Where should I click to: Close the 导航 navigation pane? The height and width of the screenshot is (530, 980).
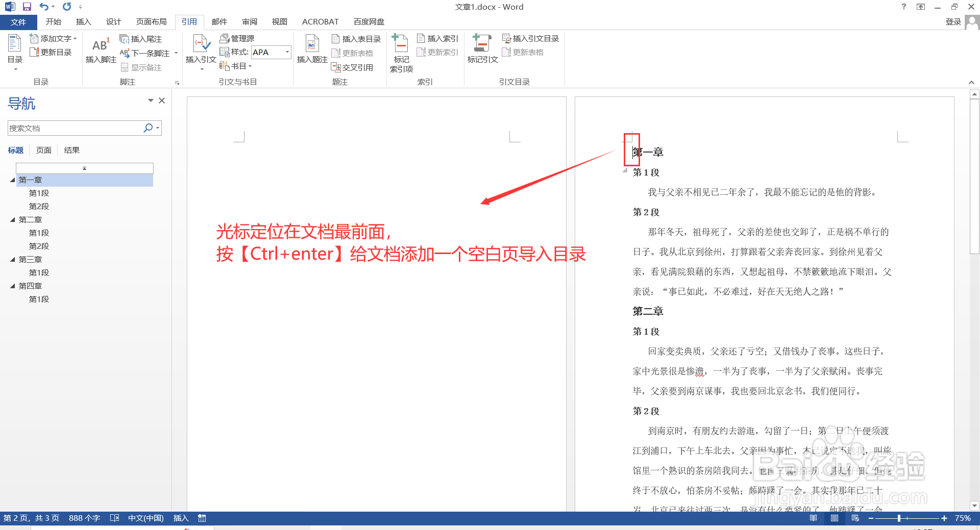162,100
